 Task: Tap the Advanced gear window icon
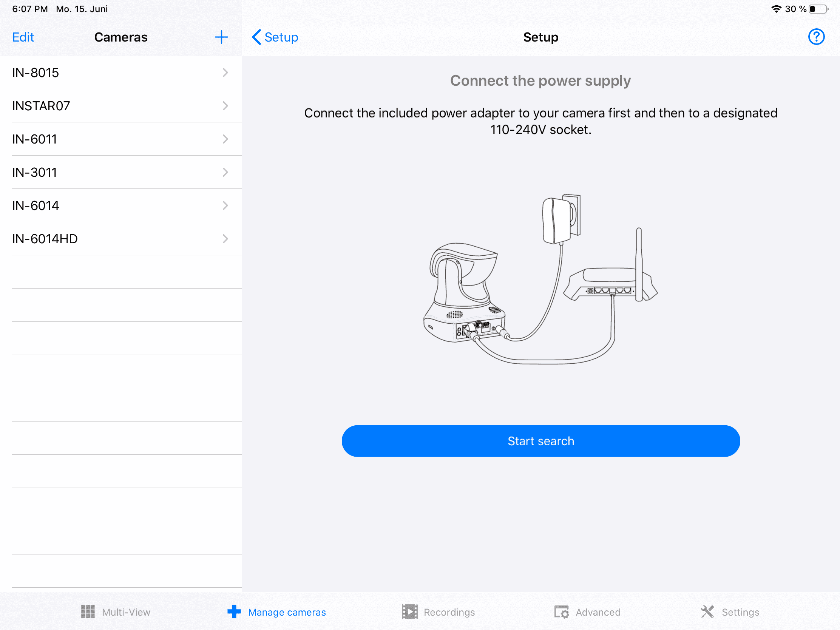[561, 612]
